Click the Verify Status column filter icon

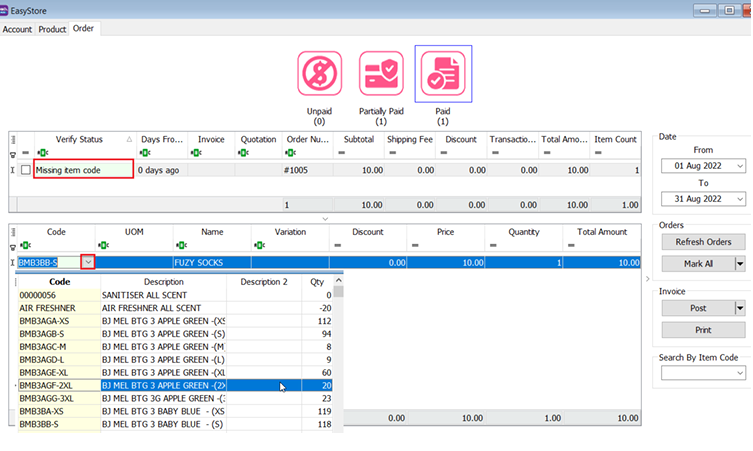pos(45,153)
